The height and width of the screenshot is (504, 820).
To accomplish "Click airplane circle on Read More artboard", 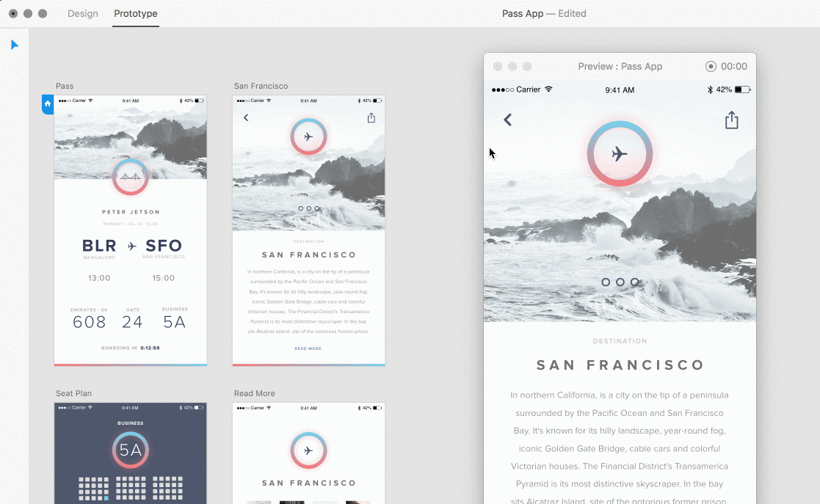I will [308, 450].
